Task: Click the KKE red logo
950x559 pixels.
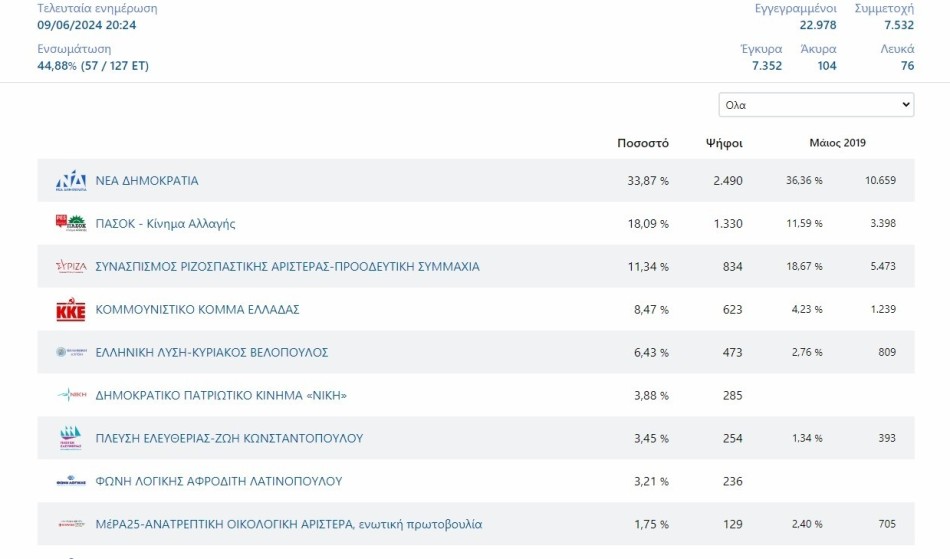Action: coord(71,309)
